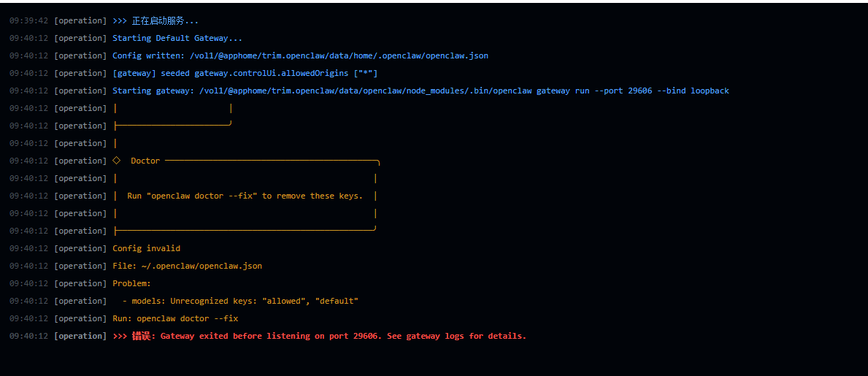Click 'Run "openclaw doctor --fix" to remove these keys.'
868x376 pixels.
(245, 196)
